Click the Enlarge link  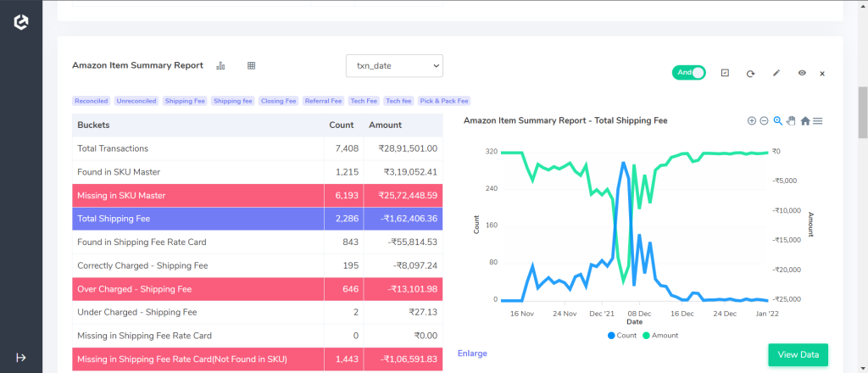(472, 353)
